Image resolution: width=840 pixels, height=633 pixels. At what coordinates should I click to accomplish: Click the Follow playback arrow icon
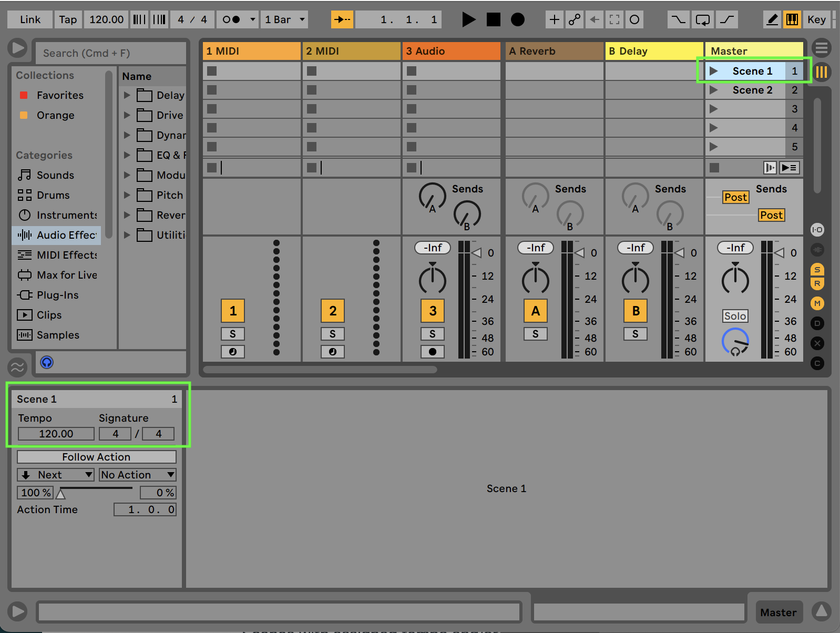[342, 19]
